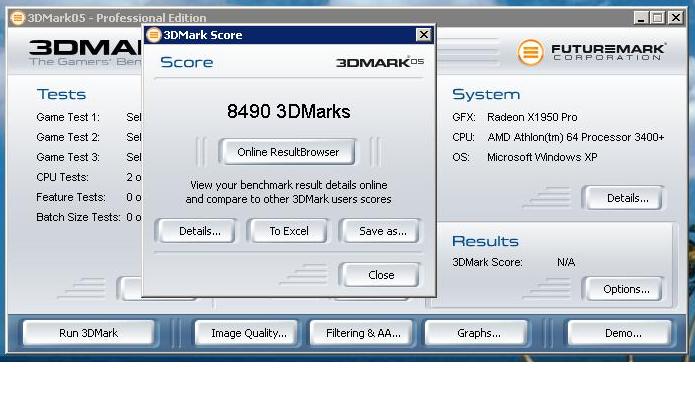The image size is (695, 400).
Task: Start benchmark with Run 3DMark button
Action: tap(89, 333)
